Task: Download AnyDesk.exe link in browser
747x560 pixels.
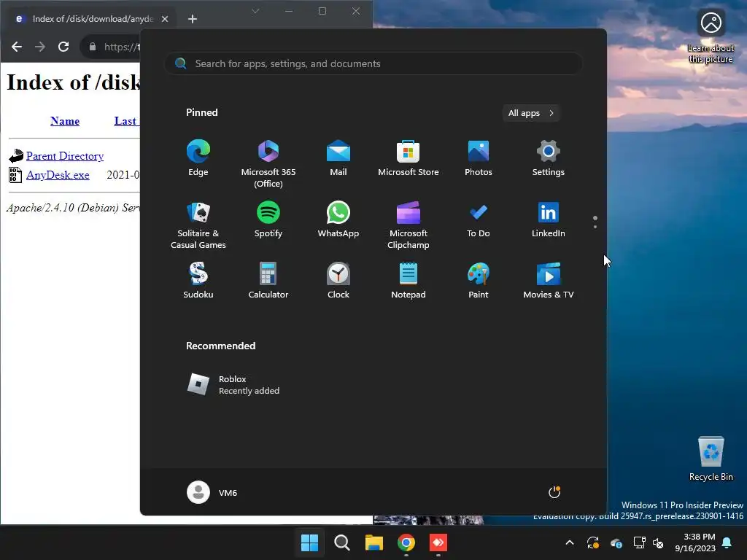Action: pyautogui.click(x=58, y=175)
